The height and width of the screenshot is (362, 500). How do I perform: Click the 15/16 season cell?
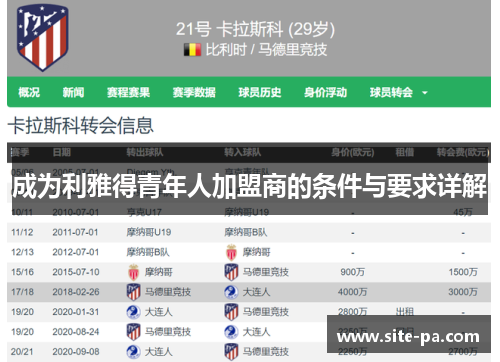(22, 272)
